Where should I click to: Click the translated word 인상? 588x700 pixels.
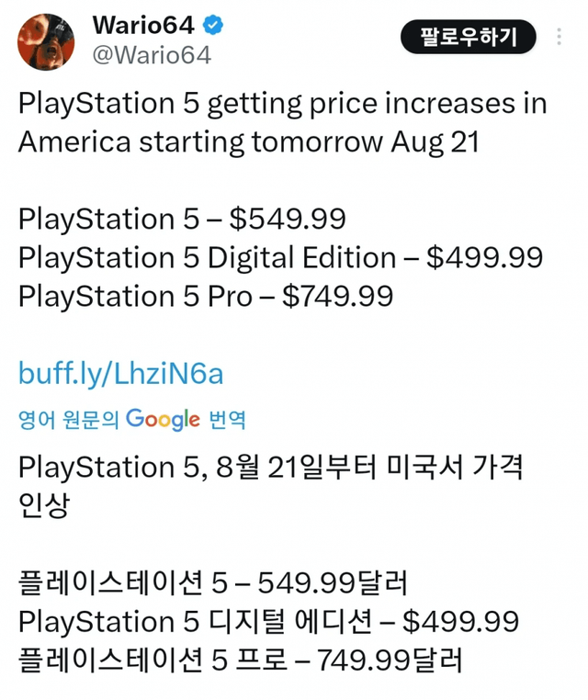(x=43, y=506)
